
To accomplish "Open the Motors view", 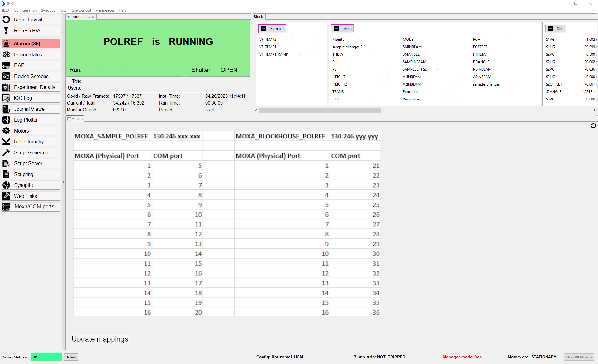I will [x=31, y=130].
